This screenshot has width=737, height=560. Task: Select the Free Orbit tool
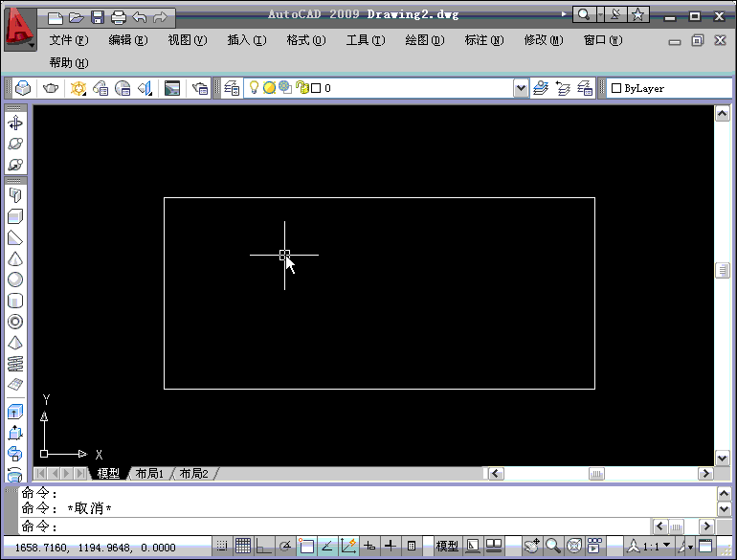pos(15,144)
